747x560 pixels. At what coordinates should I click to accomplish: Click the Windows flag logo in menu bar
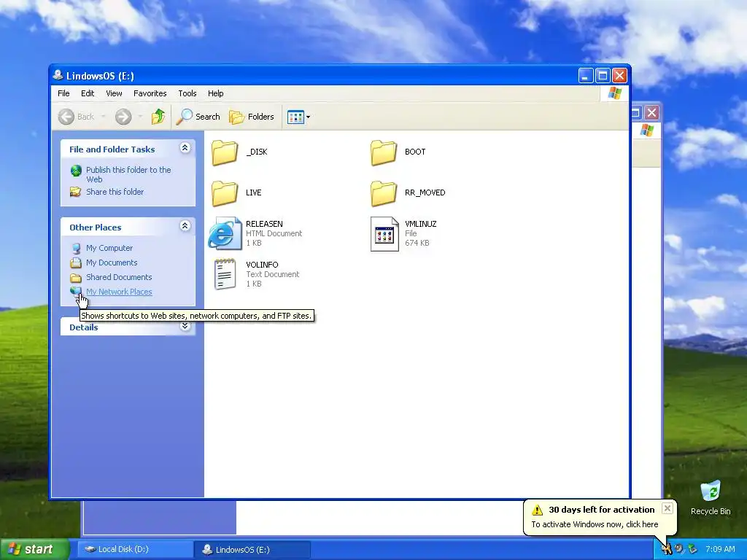point(614,93)
